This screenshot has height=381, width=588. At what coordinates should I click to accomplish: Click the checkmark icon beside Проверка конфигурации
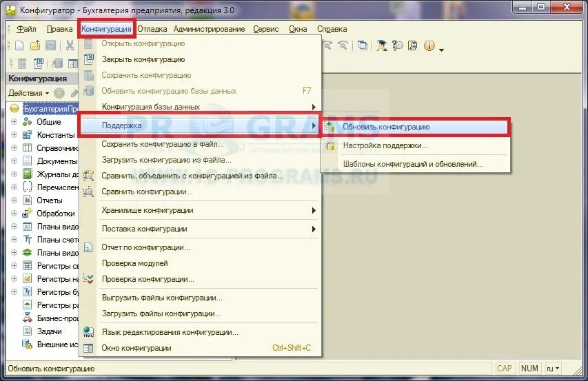[88, 279]
